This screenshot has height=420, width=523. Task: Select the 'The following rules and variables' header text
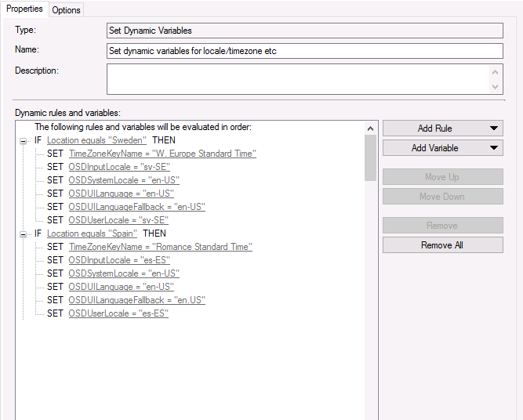143,127
